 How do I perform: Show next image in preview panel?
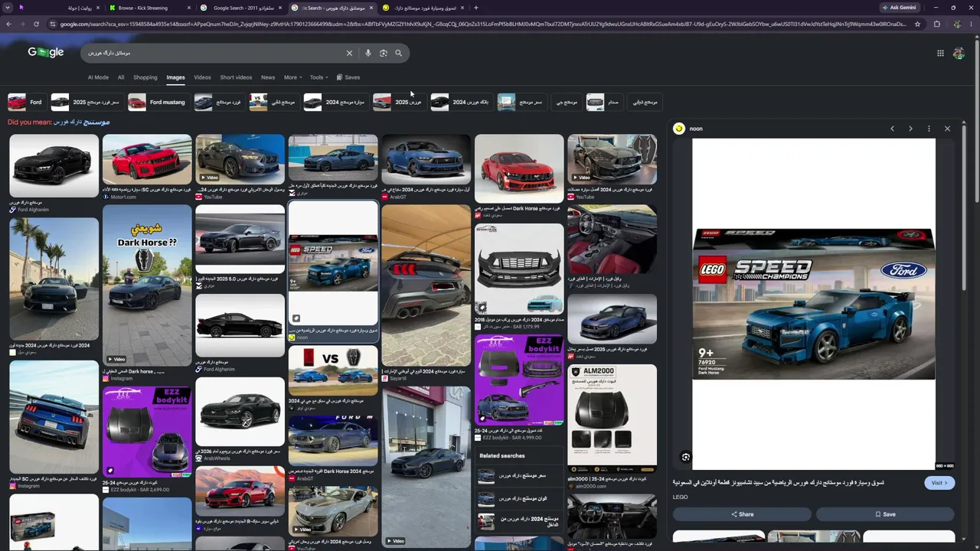click(910, 129)
